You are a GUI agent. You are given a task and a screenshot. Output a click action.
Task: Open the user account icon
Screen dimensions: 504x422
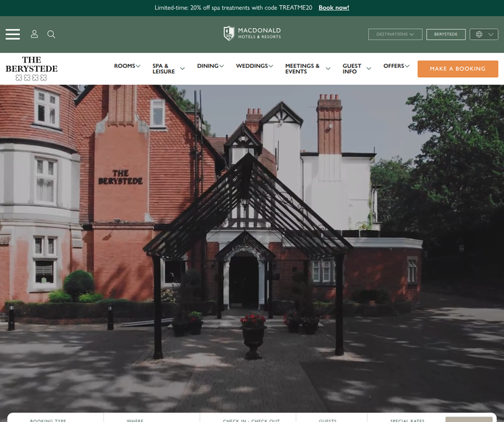click(34, 34)
